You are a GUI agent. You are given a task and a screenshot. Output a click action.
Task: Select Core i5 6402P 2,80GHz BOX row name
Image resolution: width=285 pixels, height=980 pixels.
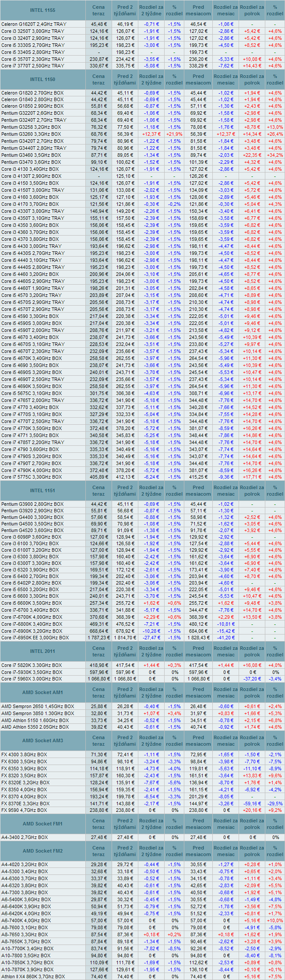point(32,583)
